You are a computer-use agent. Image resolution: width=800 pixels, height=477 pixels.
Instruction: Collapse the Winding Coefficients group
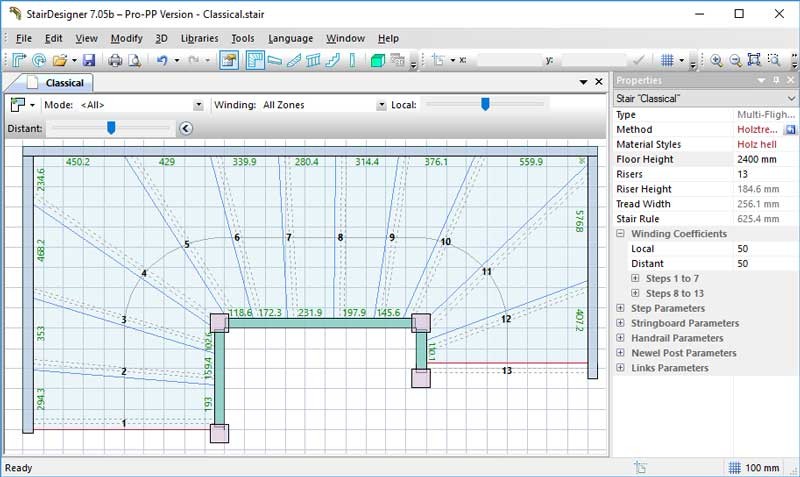[x=620, y=234]
